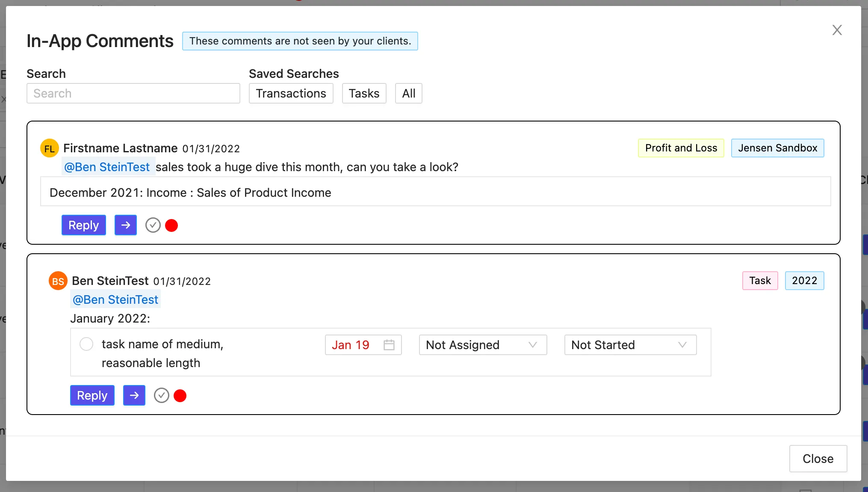The height and width of the screenshot is (492, 868).
Task: Select the Tasks saved search
Action: 364,93
